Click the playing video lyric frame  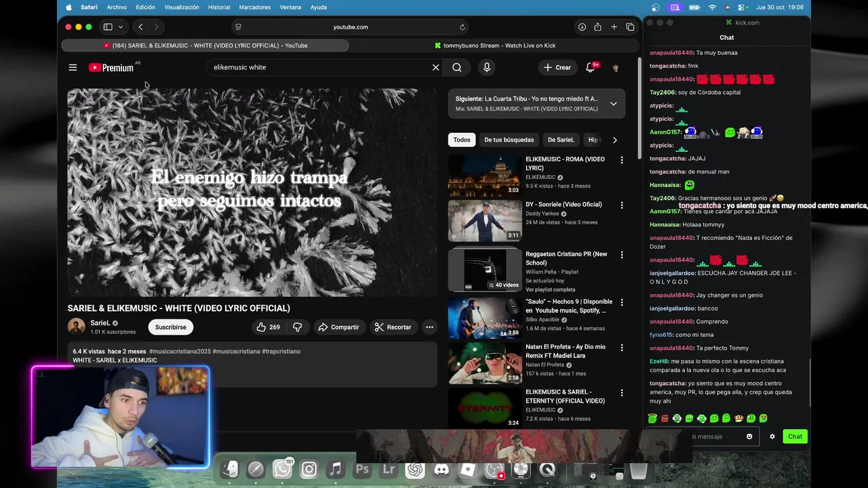tap(252, 192)
